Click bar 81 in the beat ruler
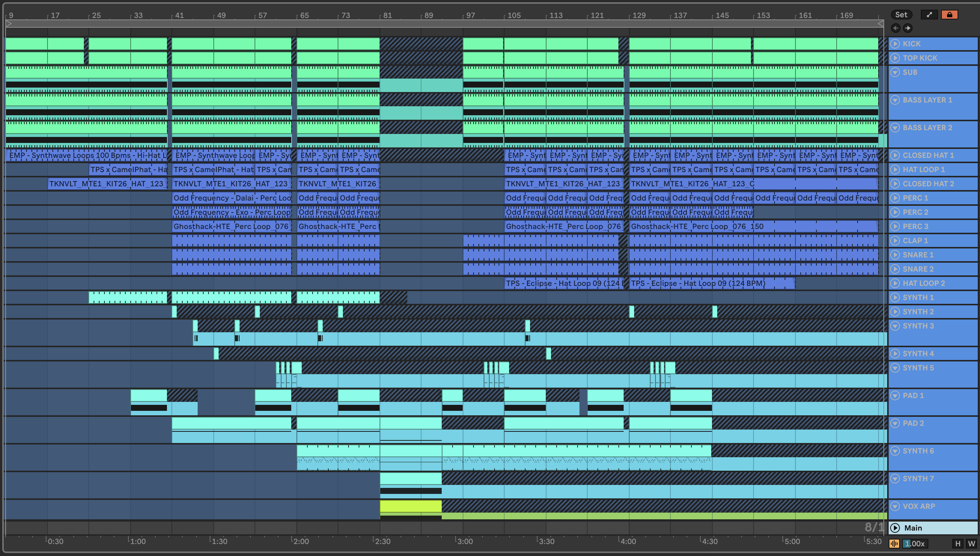 (387, 15)
